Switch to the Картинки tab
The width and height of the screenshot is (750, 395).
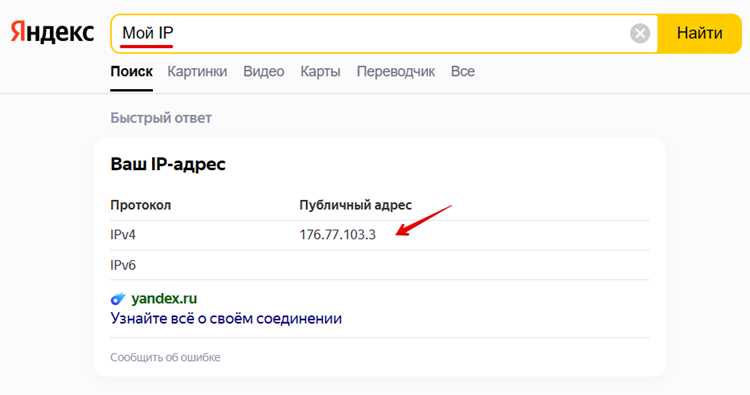[x=197, y=72]
